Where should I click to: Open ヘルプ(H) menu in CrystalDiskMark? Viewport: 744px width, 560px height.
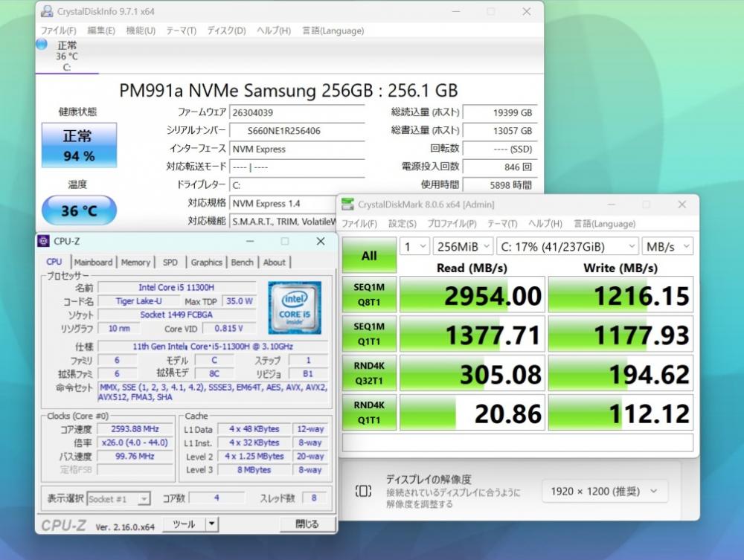point(545,223)
